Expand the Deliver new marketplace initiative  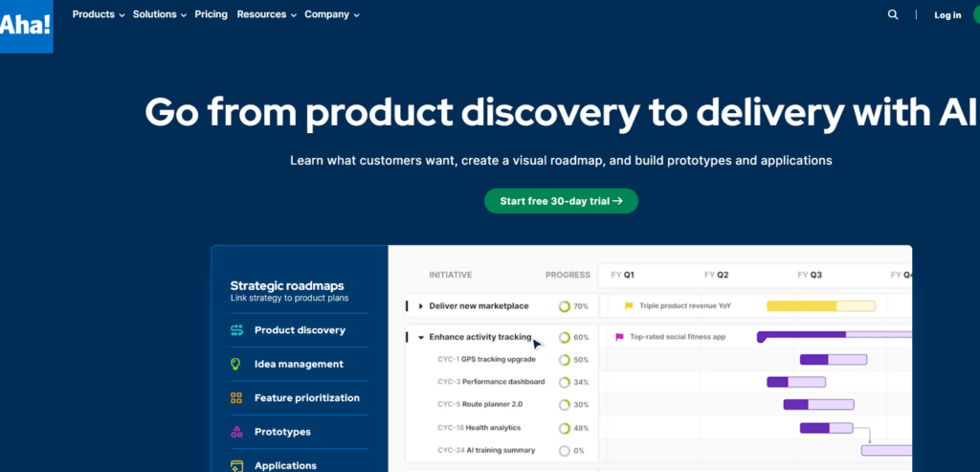(421, 306)
